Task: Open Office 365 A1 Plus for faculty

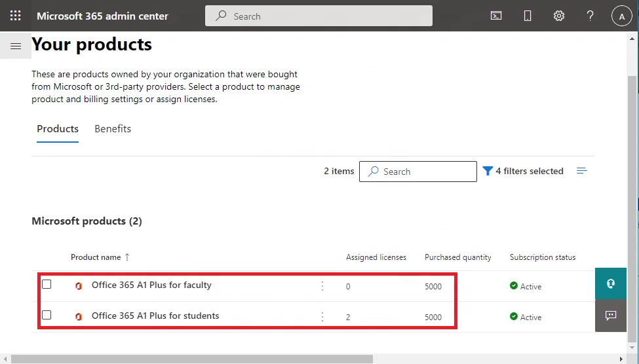Action: 151,285
